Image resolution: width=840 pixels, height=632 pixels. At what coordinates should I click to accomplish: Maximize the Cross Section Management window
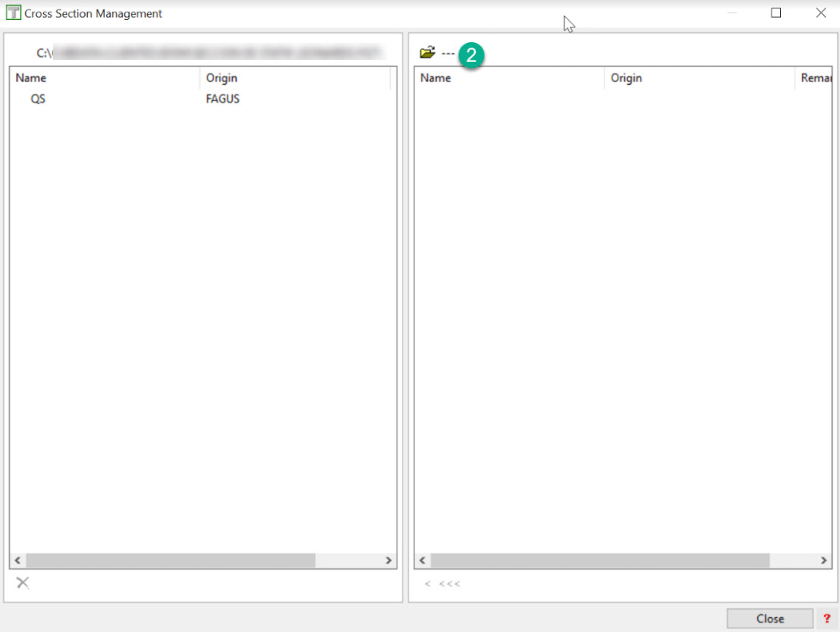(776, 13)
